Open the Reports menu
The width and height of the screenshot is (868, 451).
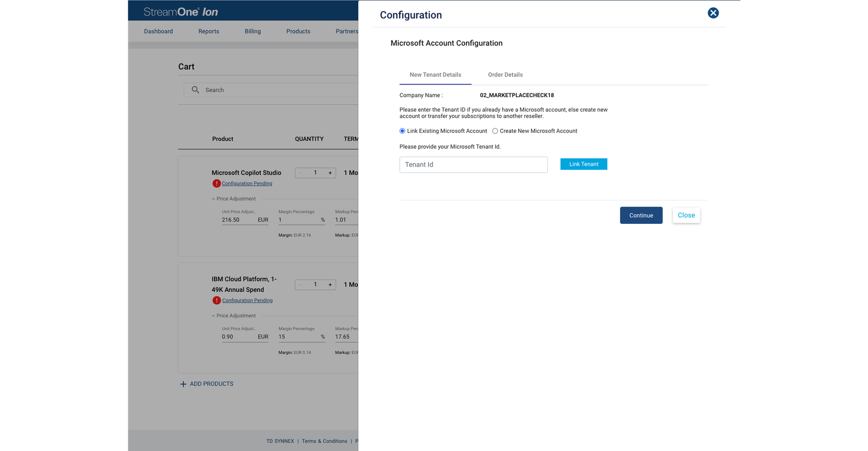209,31
